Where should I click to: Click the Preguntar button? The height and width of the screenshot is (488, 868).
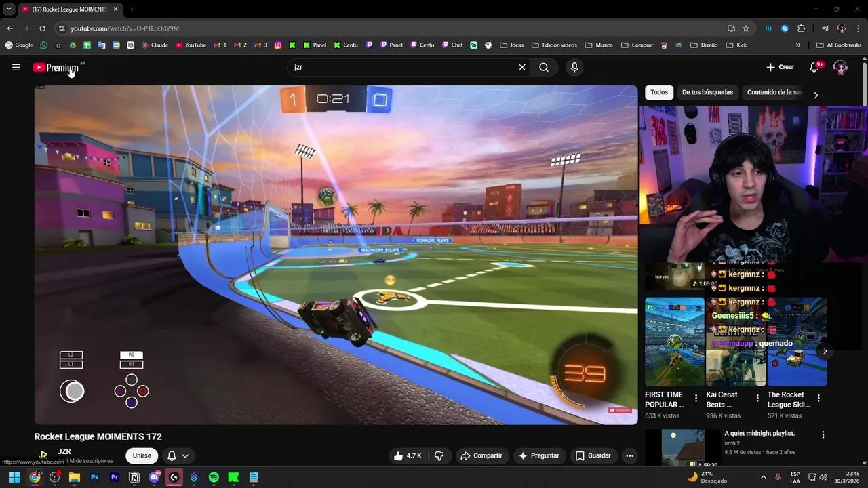click(x=539, y=455)
